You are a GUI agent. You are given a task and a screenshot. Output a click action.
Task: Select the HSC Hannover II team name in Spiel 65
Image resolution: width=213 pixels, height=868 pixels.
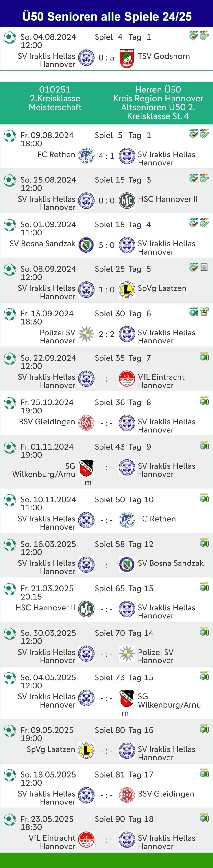(45, 608)
